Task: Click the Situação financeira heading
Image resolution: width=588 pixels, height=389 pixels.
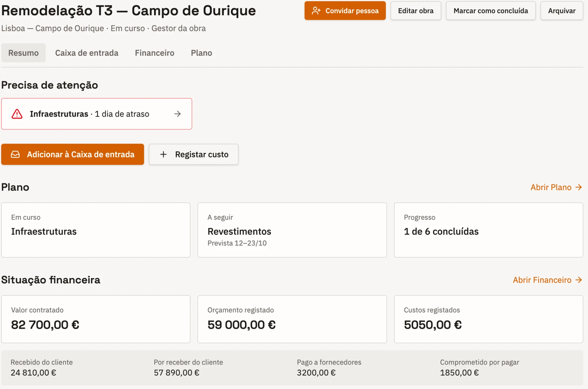Action: (x=51, y=280)
